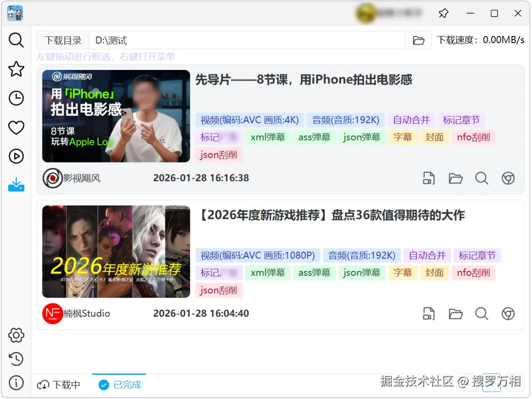Click 字幕 tag on 2026 games item
This screenshot has width=532, height=399.
click(403, 272)
